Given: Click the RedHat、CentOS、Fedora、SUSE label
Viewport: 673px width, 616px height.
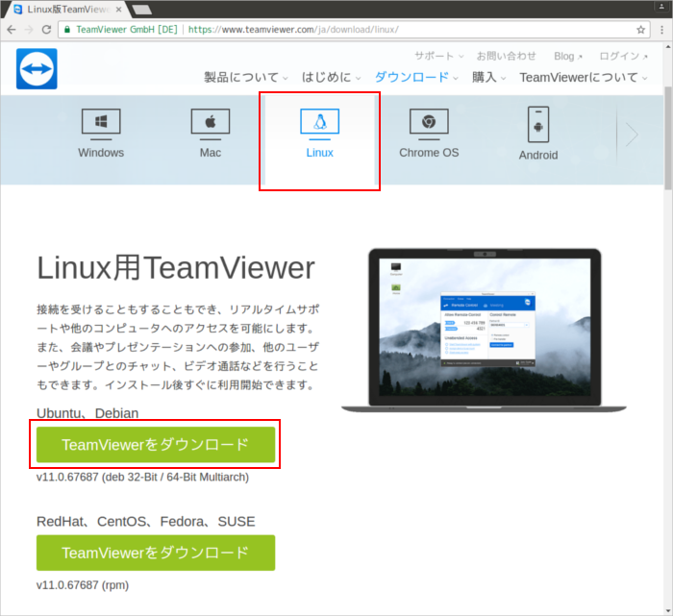Looking at the screenshot, I should (146, 521).
